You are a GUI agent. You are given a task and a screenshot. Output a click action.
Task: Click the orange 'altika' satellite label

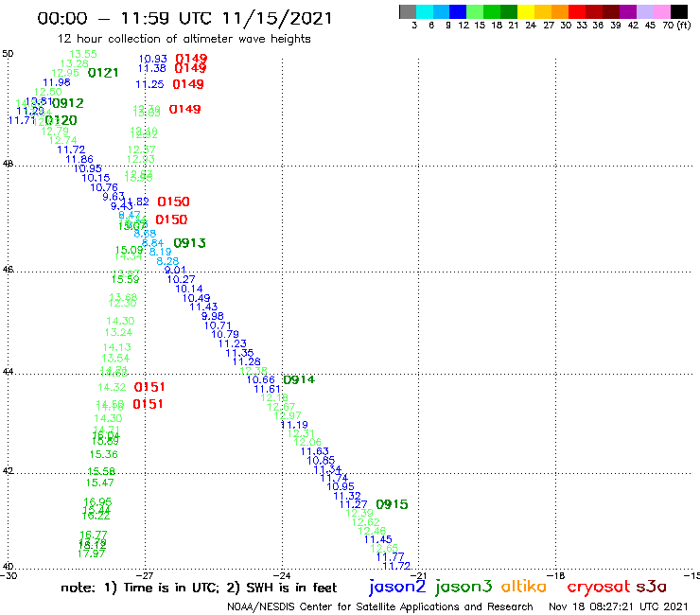[523, 586]
